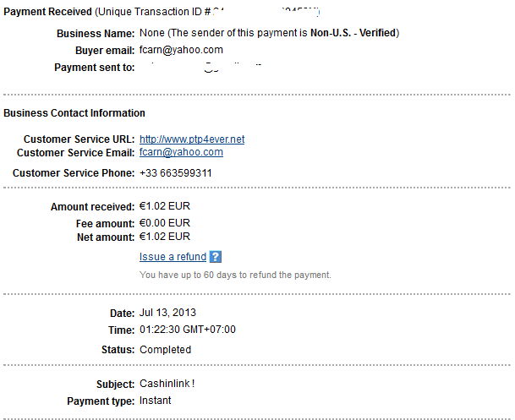The image size is (515, 420).
Task: Click the help icon beside Issue a refund
Action: 215,257
